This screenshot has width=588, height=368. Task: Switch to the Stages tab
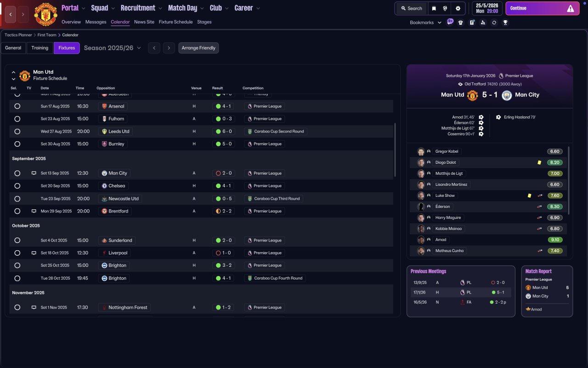point(204,22)
